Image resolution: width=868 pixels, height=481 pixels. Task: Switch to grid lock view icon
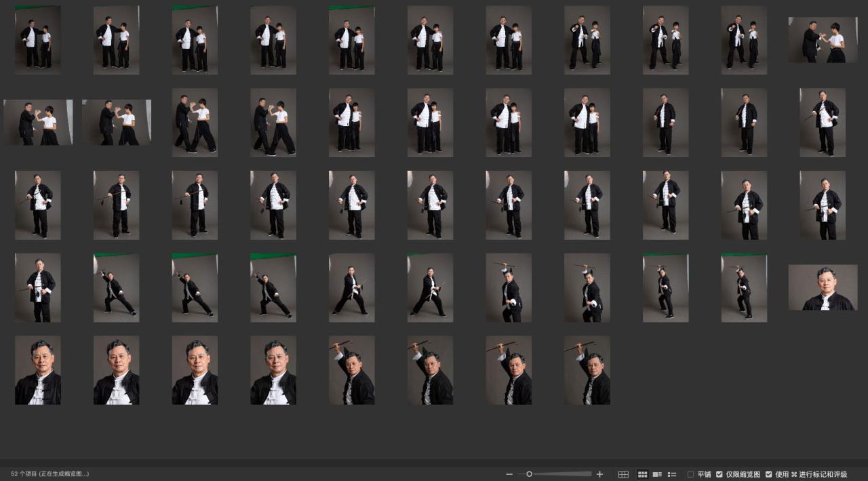pos(623,474)
